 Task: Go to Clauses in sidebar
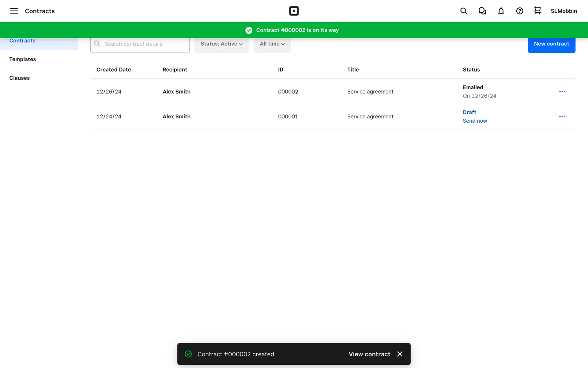pyautogui.click(x=20, y=78)
